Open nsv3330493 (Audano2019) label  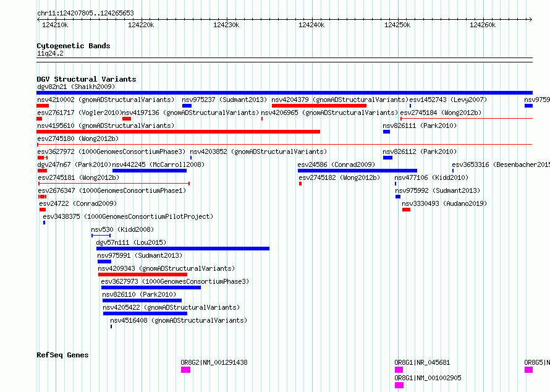pos(444,203)
